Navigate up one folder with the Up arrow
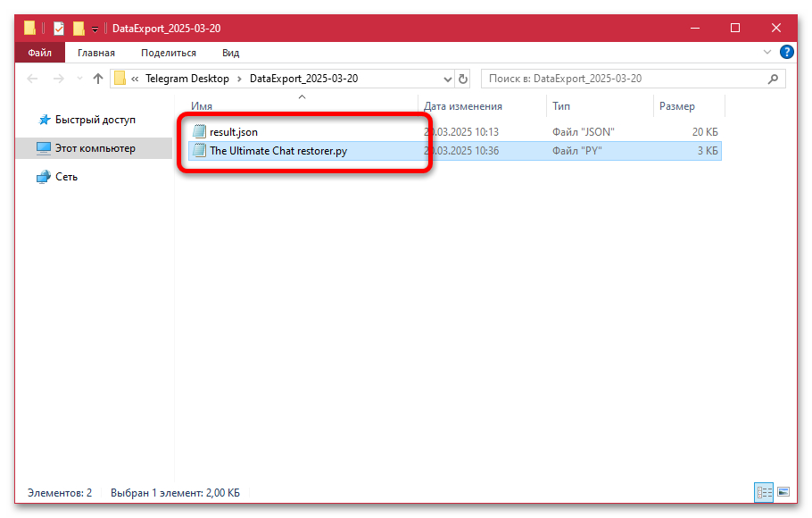Screen dimensions: 812x518 tap(98, 79)
